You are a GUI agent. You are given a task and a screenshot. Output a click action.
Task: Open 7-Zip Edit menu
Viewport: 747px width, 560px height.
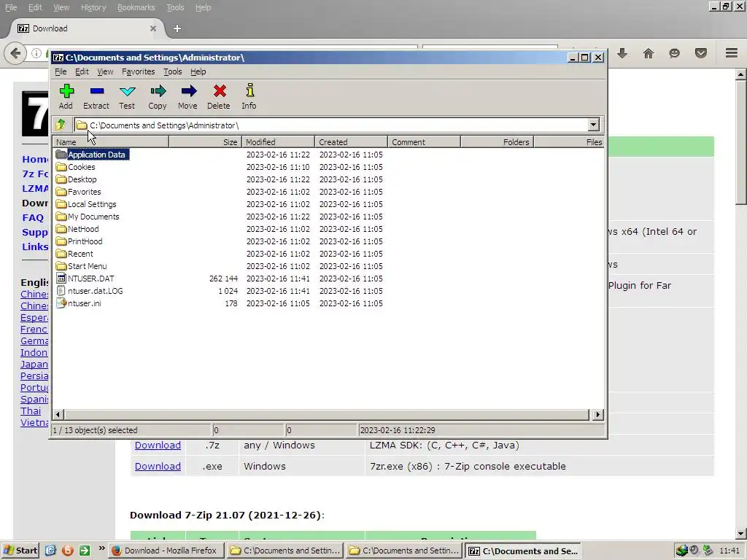[x=82, y=71]
